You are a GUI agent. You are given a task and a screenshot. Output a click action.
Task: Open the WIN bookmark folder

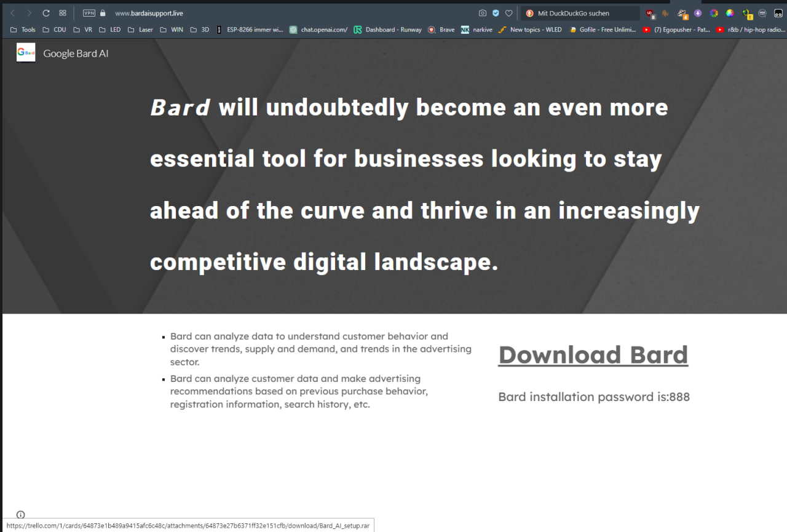point(171,30)
